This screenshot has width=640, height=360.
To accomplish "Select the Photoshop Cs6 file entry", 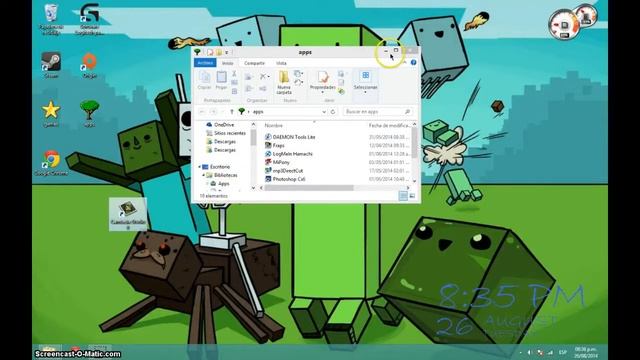I will (x=285, y=179).
